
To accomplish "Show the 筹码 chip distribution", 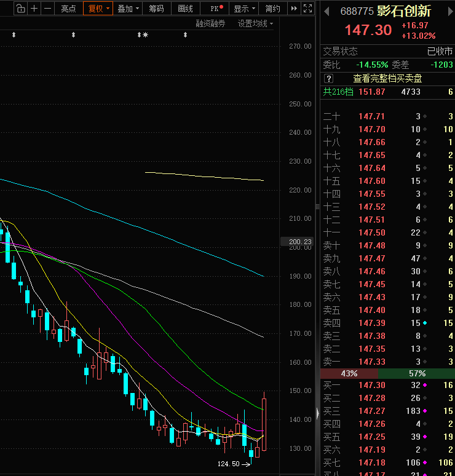I will (x=157, y=9).
